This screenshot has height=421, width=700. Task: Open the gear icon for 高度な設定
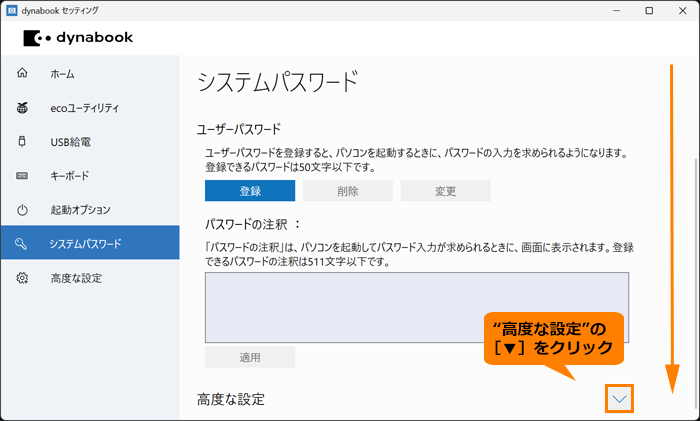22,278
